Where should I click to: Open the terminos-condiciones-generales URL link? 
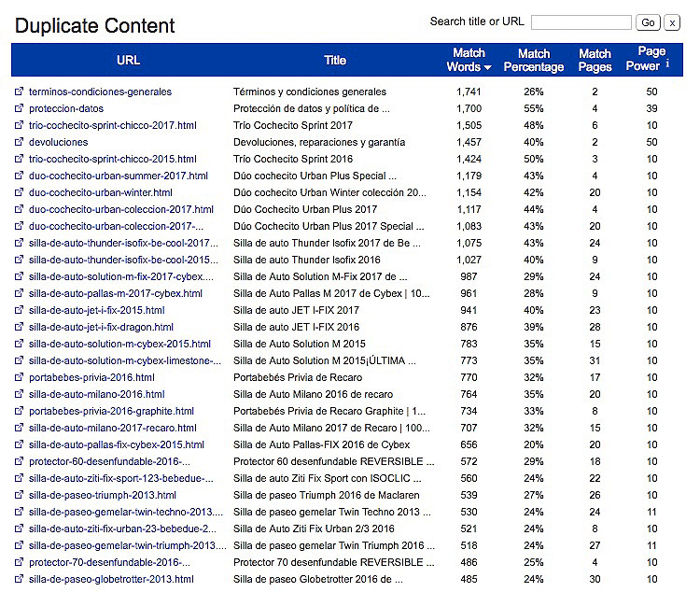[x=100, y=92]
